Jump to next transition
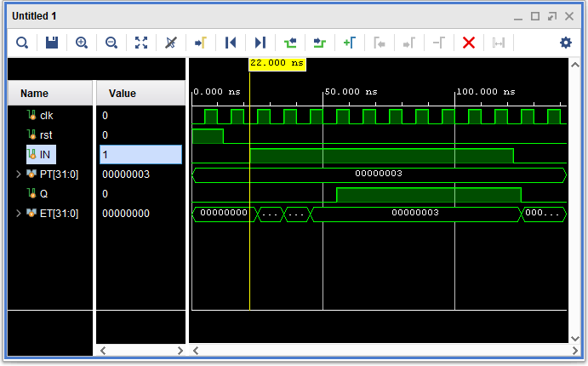Image resolution: width=588 pixels, height=366 pixels. click(320, 43)
